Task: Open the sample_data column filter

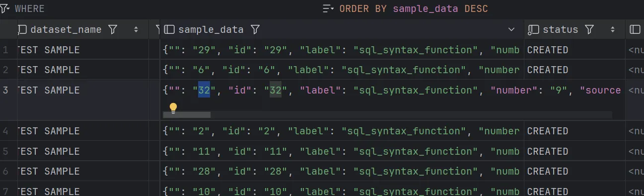Action: click(x=255, y=30)
